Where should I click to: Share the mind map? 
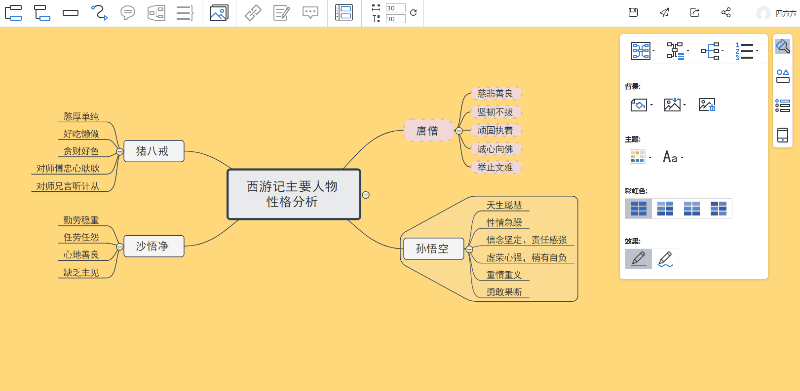coord(726,13)
